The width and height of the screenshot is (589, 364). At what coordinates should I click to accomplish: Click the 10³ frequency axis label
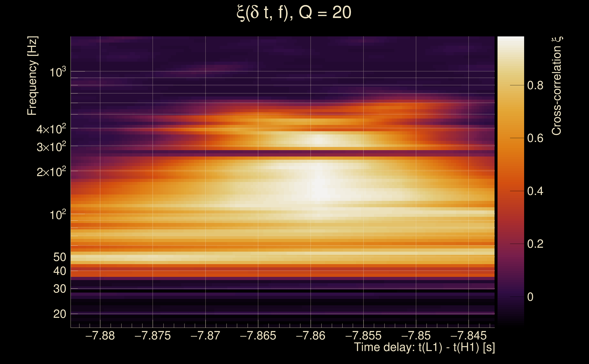click(58, 72)
